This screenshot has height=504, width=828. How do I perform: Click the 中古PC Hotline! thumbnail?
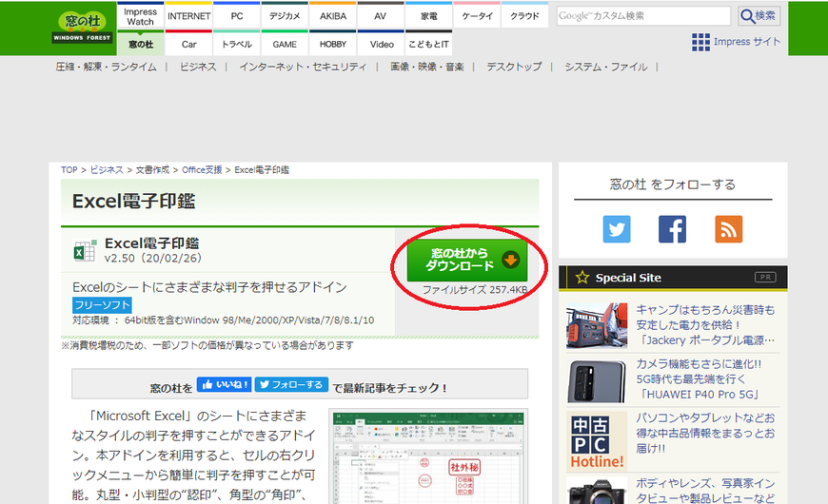[597, 440]
